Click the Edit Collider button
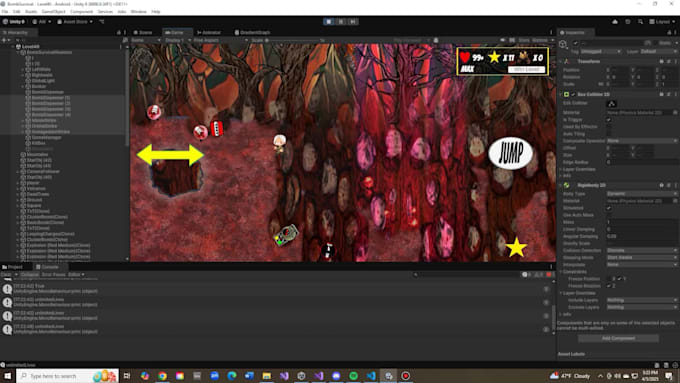Screen dimensions: 680x383 click(611, 104)
